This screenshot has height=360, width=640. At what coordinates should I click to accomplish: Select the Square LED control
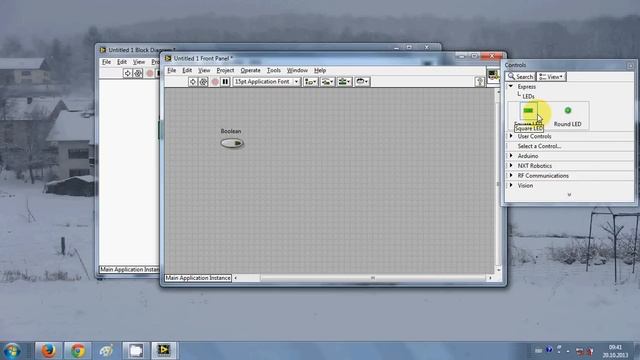coord(528,111)
